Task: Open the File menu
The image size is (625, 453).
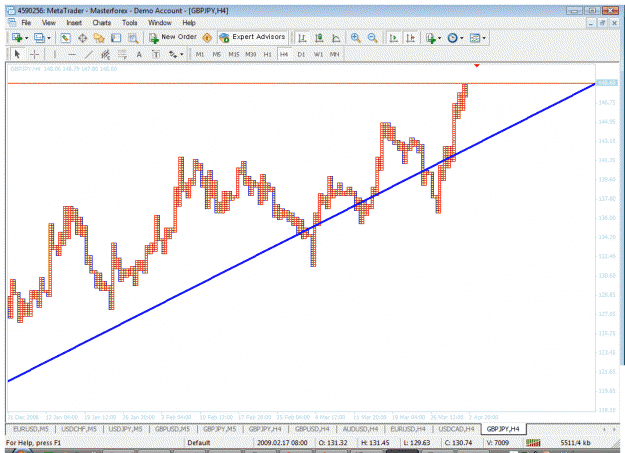Action: pos(26,23)
